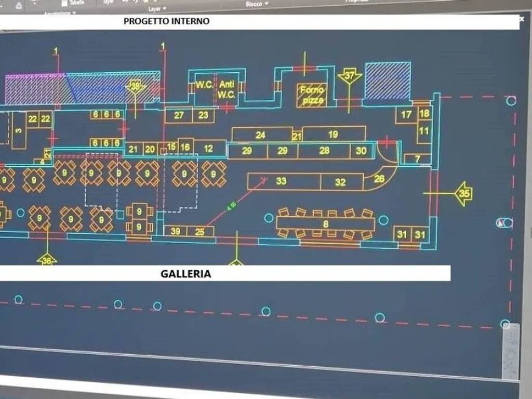The image size is (532, 399).
Task: Click the GALLERIA label bar
Action: (x=225, y=273)
